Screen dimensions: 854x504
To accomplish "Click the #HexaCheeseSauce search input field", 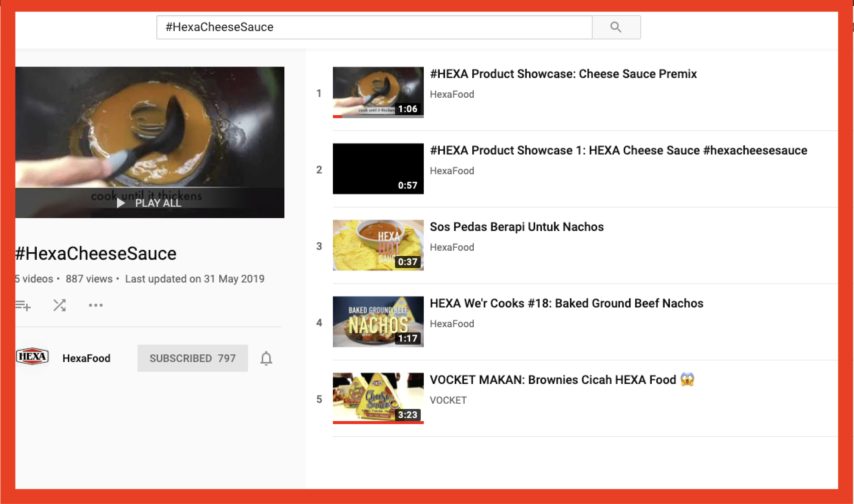I will tap(374, 27).
